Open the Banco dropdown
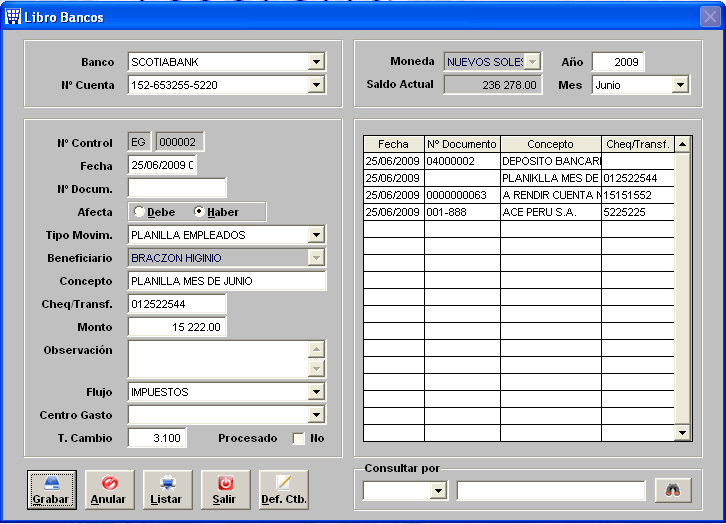 pos(316,62)
